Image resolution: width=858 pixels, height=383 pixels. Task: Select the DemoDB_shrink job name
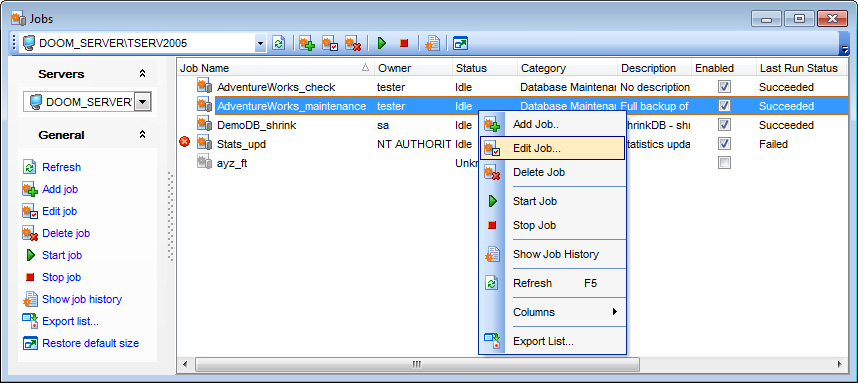pos(257,125)
